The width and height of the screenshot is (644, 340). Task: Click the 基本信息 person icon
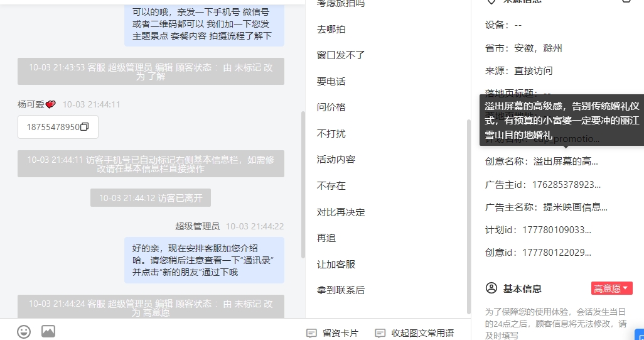pos(491,288)
